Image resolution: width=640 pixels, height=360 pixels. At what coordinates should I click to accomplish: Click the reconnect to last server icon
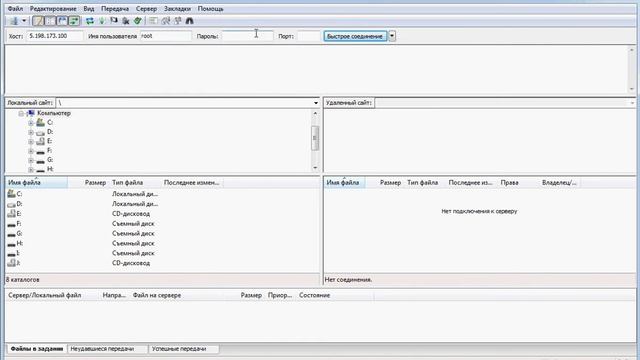click(138, 21)
